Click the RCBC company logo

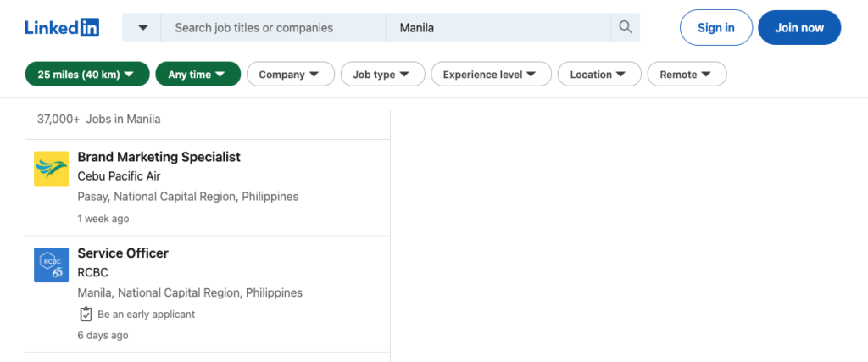51,265
